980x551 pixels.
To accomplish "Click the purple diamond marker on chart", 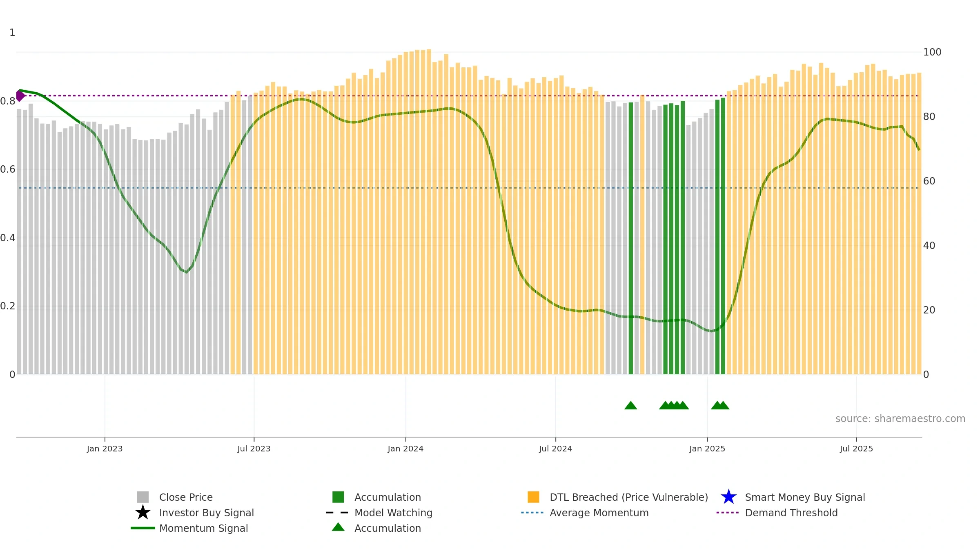I will 20,96.
